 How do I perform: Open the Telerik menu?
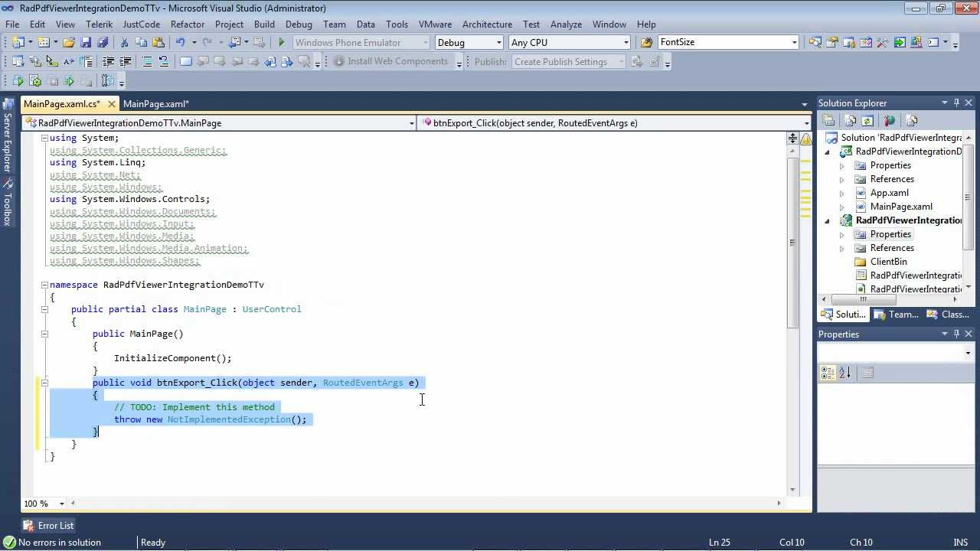click(99, 24)
